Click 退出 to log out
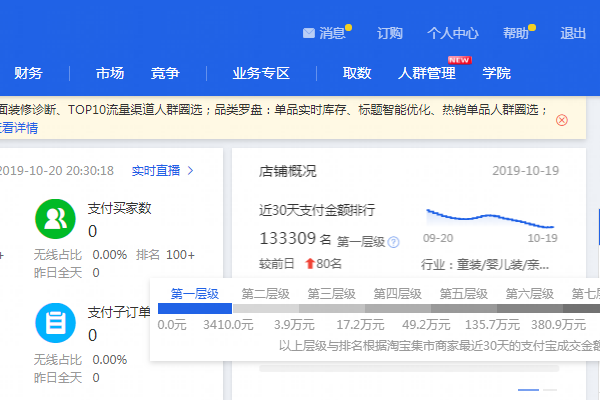Screen dimensions: 600x400 pyautogui.click(x=573, y=33)
